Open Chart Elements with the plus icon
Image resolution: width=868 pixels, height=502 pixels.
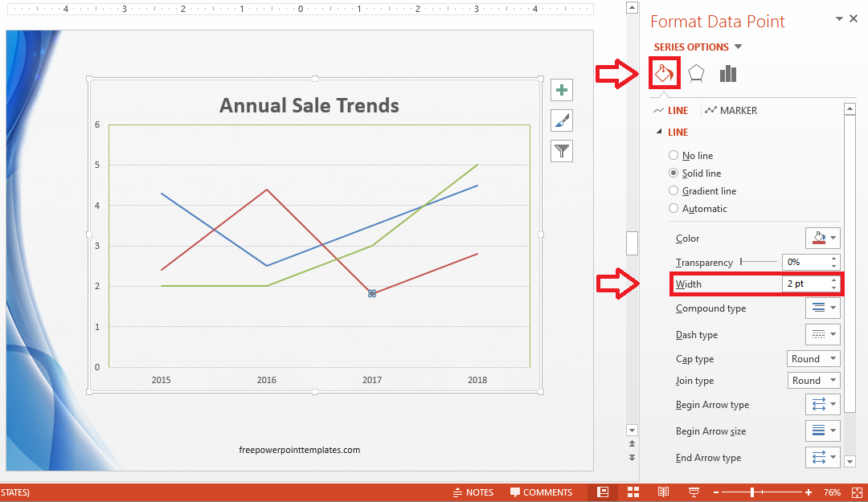tap(561, 90)
